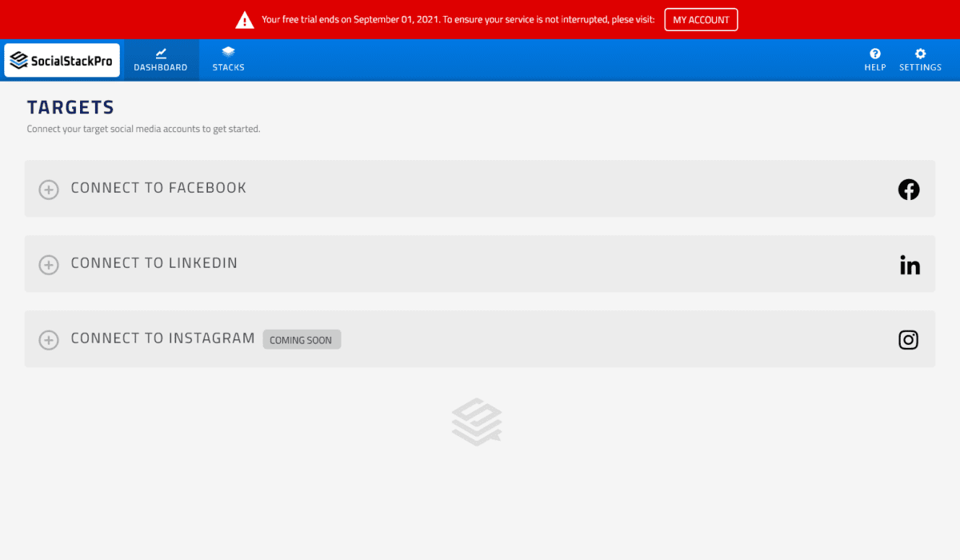Click the My Account button
Screen dimensions: 960x560
pyautogui.click(x=701, y=19)
